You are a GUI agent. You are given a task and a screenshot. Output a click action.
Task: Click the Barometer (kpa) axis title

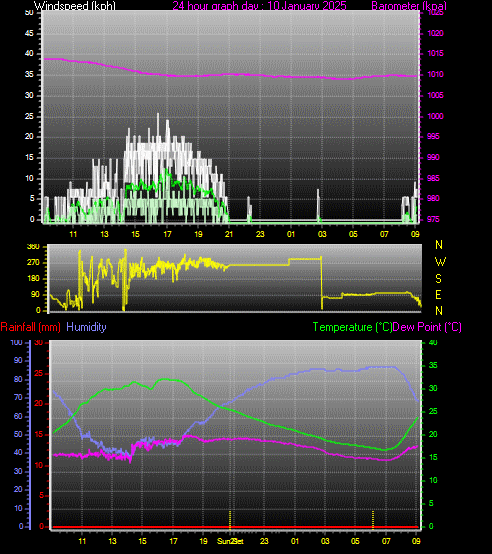(409, 6)
